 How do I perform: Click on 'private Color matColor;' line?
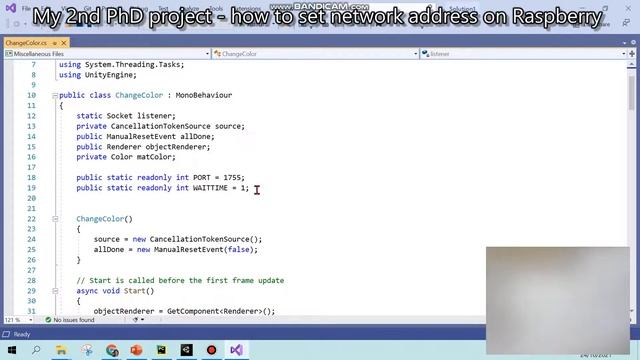click(126, 157)
